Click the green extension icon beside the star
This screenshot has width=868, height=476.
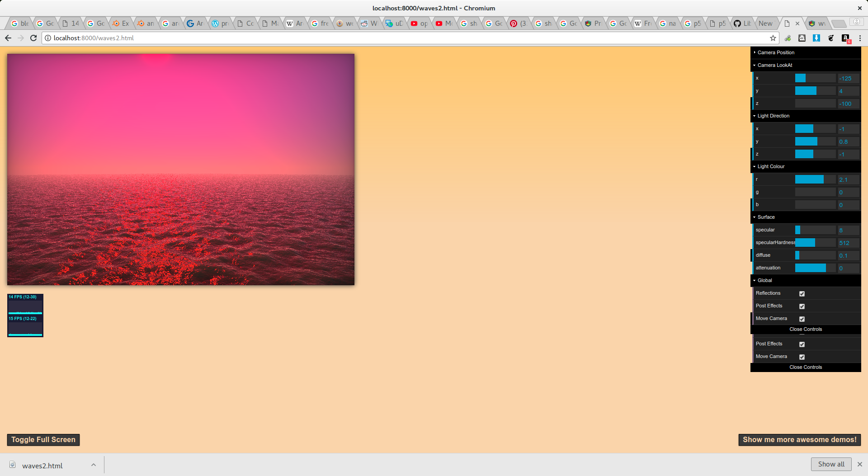click(x=788, y=38)
